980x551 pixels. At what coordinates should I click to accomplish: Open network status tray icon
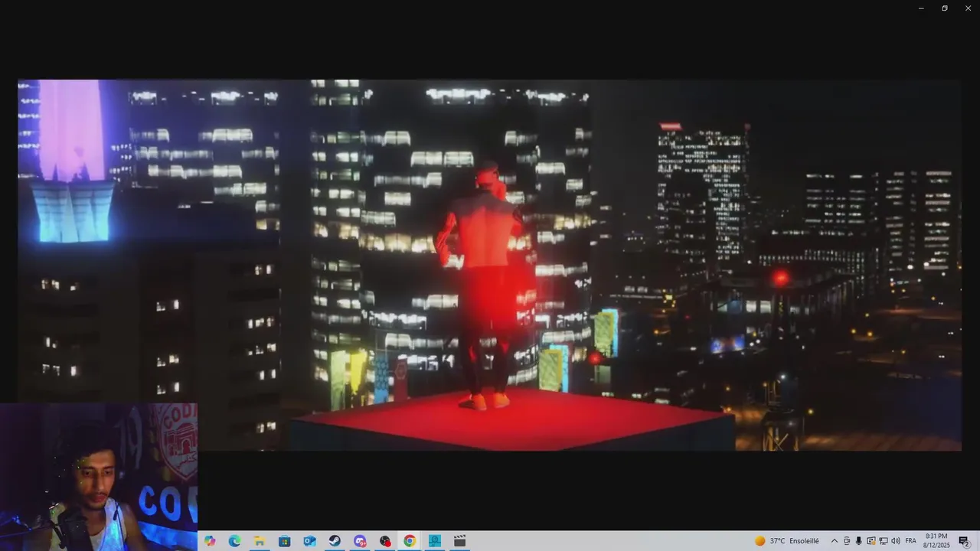pyautogui.click(x=883, y=541)
